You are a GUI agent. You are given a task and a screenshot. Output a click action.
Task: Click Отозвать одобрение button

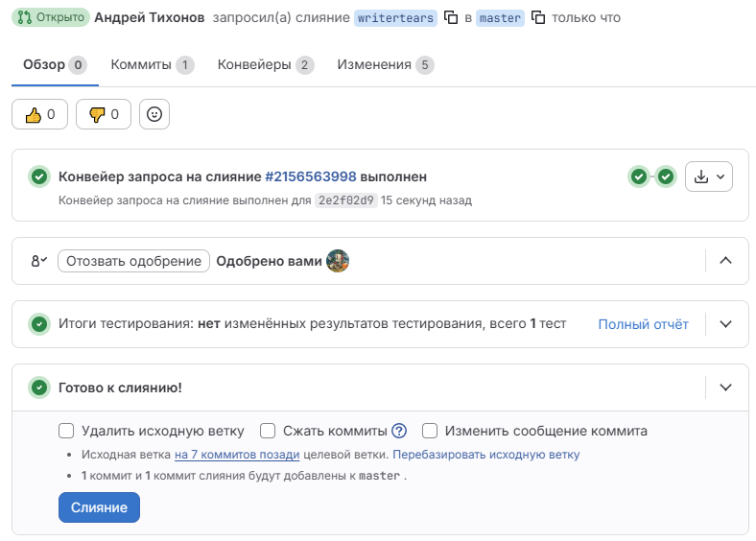(x=133, y=261)
